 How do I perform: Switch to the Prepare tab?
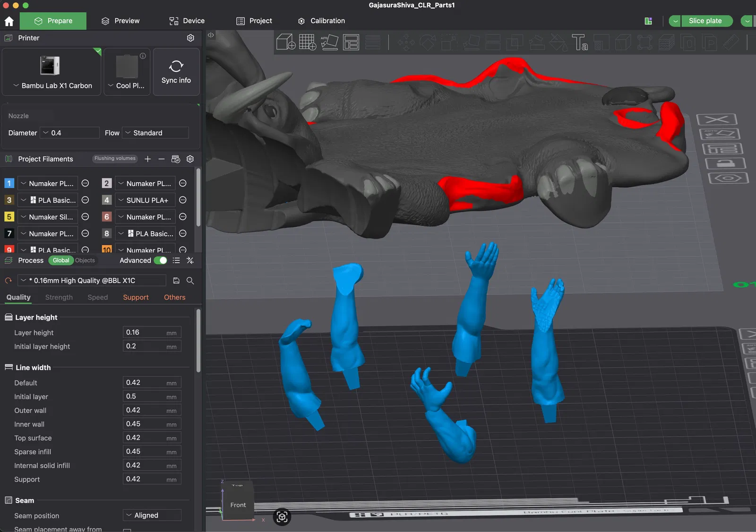[53, 21]
